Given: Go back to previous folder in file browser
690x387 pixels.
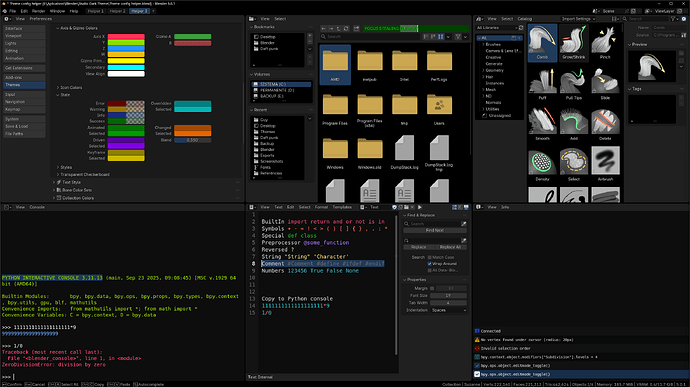Looking at the screenshot, I should (323, 29).
